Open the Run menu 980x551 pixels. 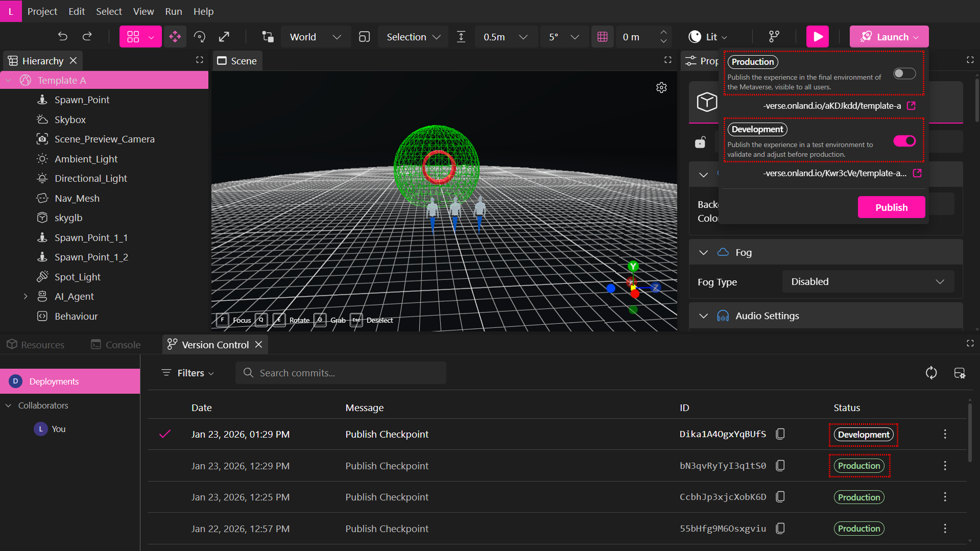[173, 11]
